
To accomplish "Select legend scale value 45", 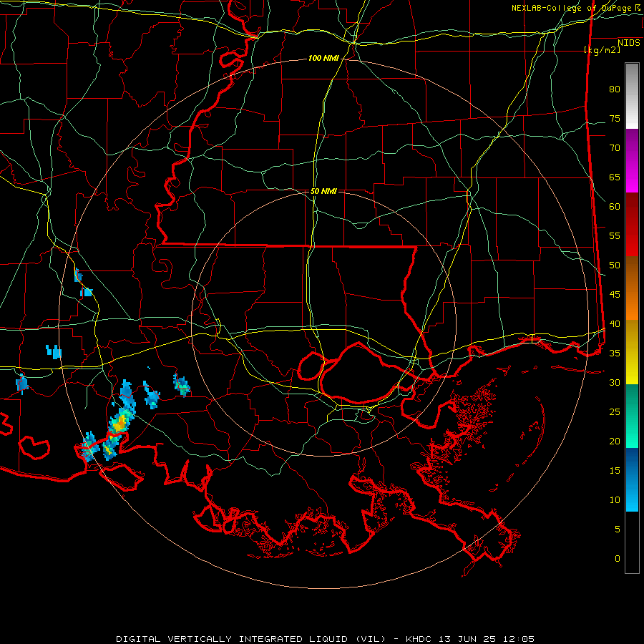I will click(615, 295).
